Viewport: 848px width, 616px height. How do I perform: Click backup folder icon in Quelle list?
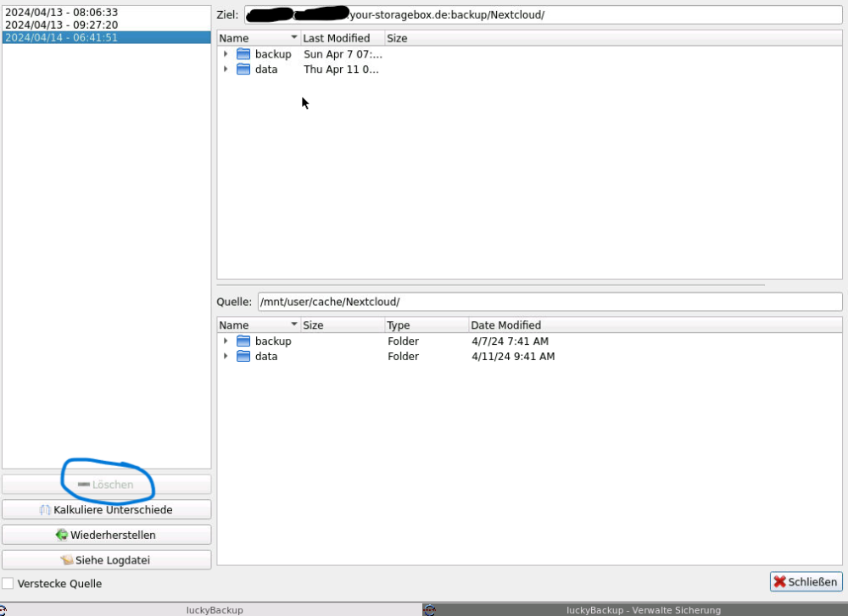243,341
